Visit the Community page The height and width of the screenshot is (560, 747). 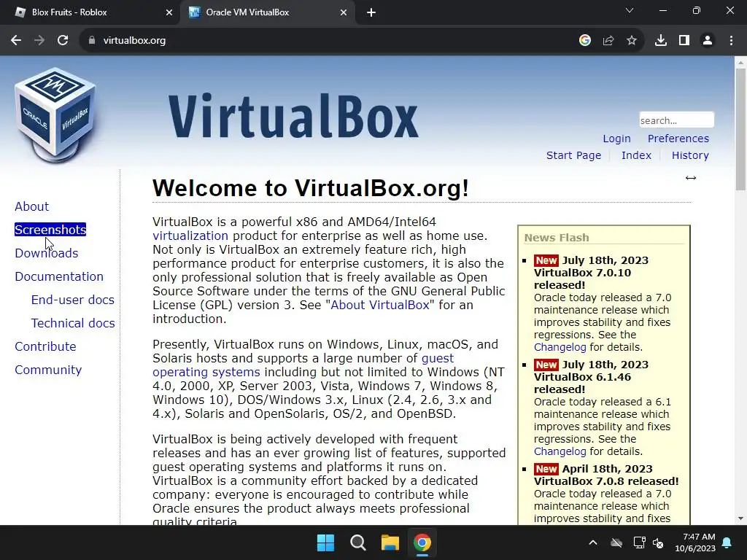tap(48, 370)
